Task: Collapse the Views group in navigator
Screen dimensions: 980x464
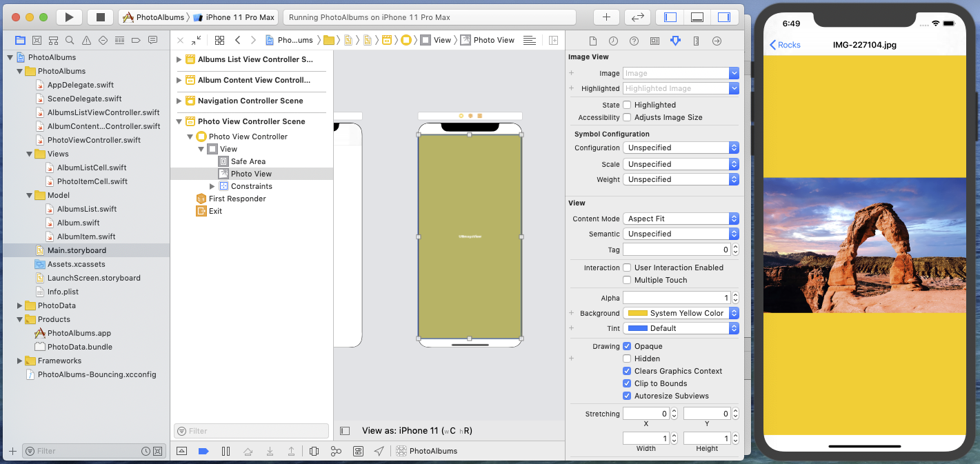Action: click(x=30, y=154)
